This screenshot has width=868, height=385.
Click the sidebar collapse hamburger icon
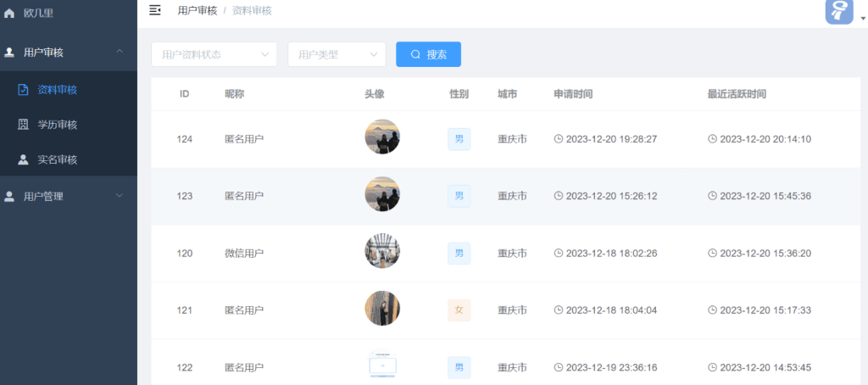[155, 10]
